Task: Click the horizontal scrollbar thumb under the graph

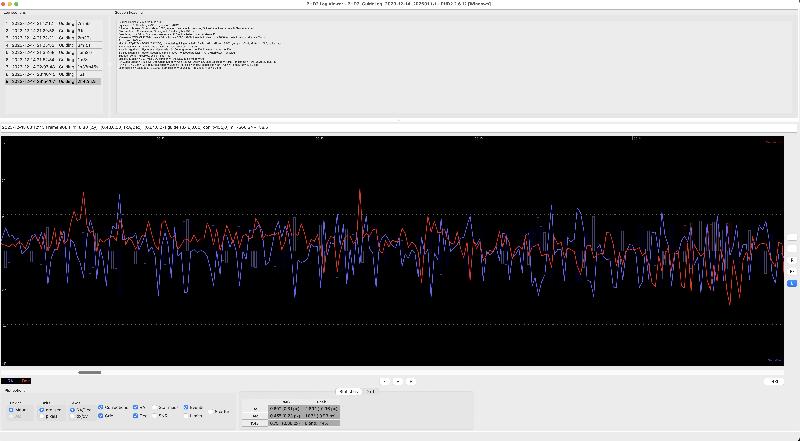Action: coord(89,372)
